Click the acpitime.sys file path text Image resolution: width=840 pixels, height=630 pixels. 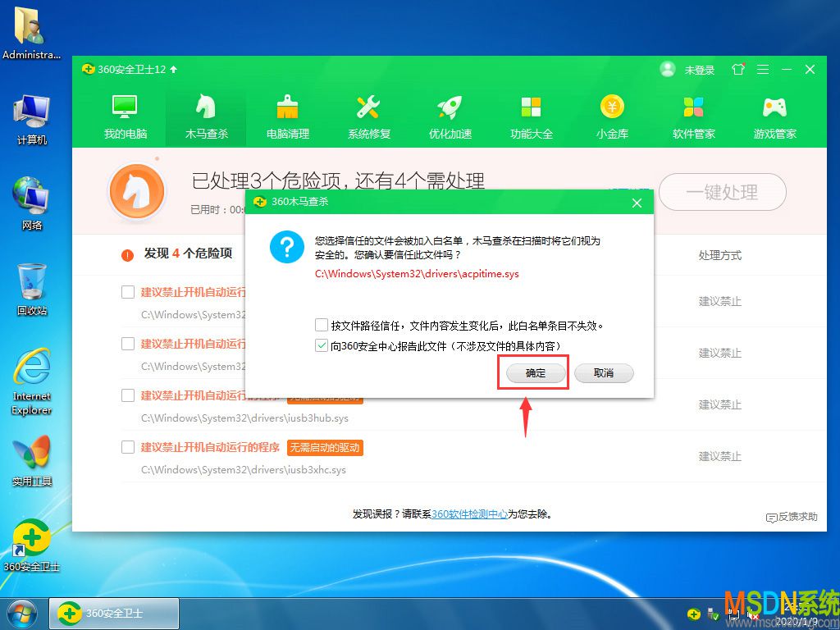[x=417, y=274]
